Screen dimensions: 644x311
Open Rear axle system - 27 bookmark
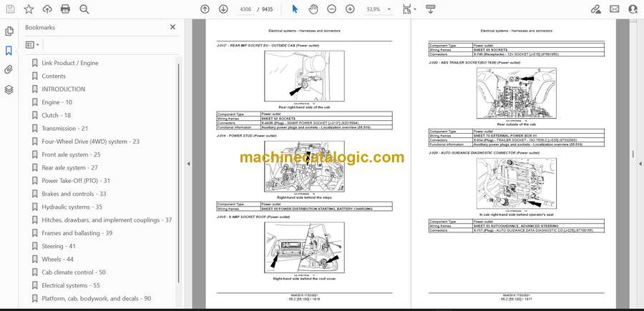69,168
